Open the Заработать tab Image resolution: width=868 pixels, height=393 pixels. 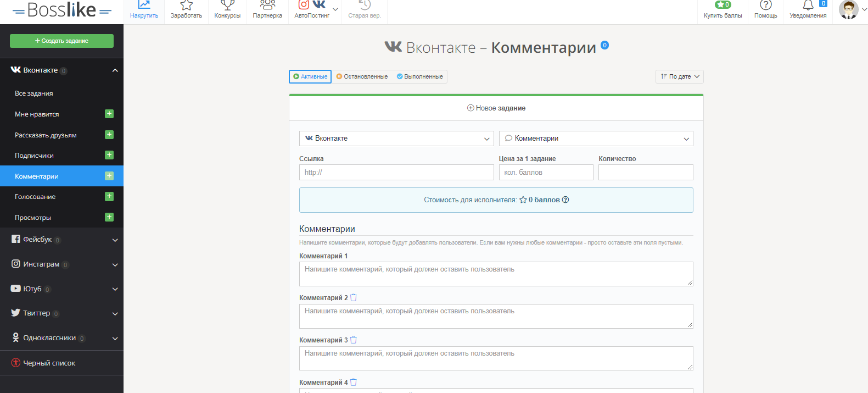pyautogui.click(x=186, y=10)
